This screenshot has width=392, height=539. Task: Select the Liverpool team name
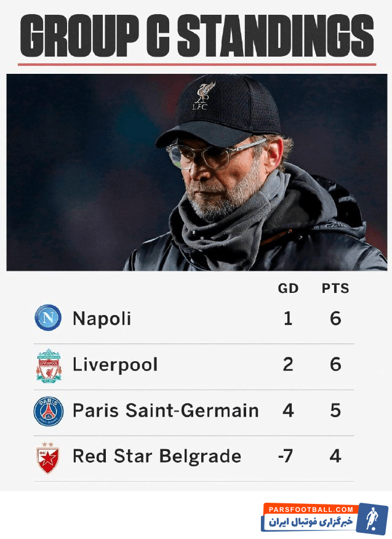pyautogui.click(x=115, y=365)
